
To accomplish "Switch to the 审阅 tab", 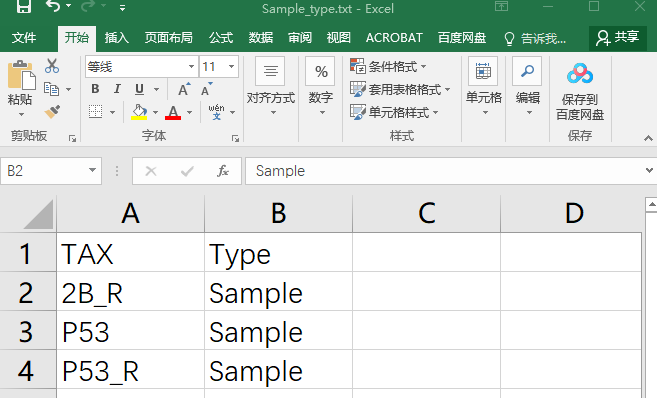I will 300,38.
